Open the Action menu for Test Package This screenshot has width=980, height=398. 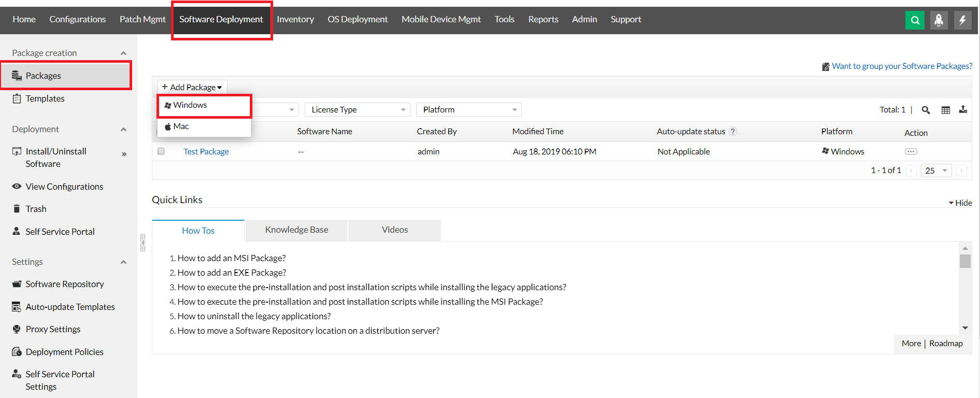click(911, 151)
